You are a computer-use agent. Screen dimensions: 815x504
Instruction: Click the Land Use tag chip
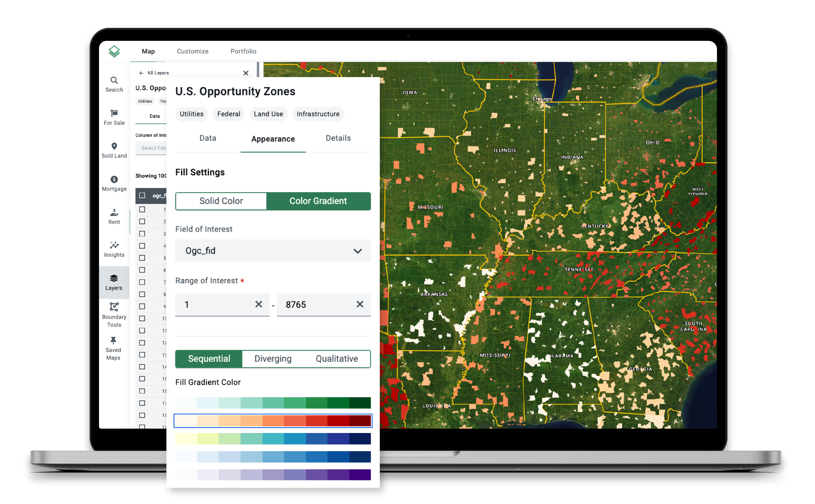pyautogui.click(x=268, y=114)
